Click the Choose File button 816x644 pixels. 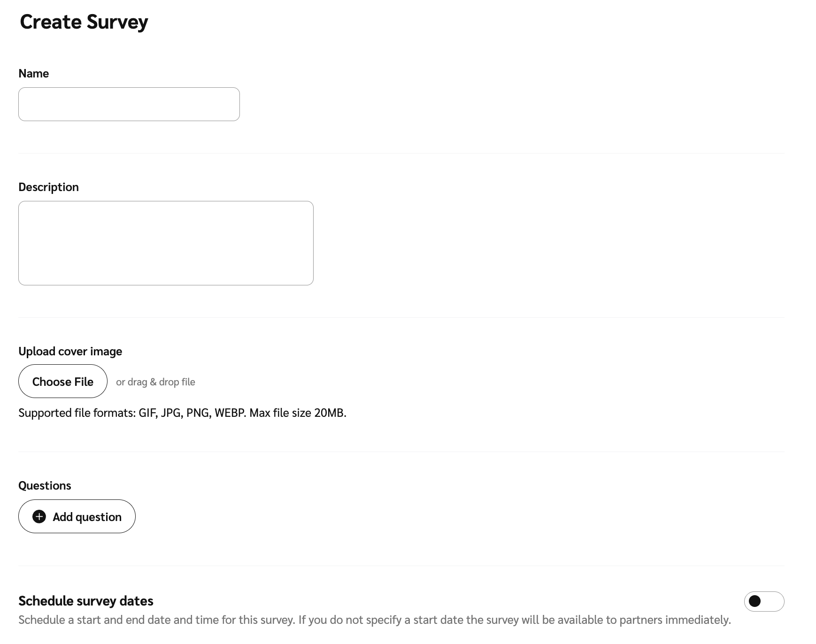[63, 382]
